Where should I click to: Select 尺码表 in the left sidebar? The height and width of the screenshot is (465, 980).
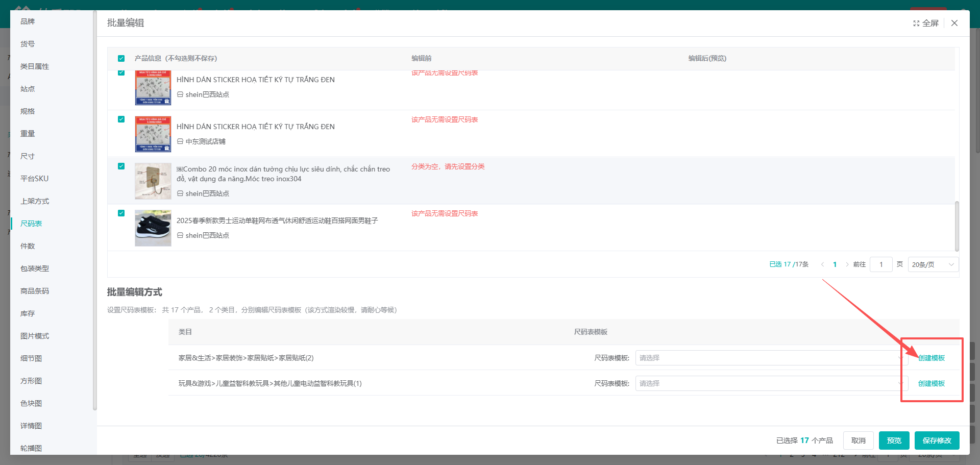(31, 224)
